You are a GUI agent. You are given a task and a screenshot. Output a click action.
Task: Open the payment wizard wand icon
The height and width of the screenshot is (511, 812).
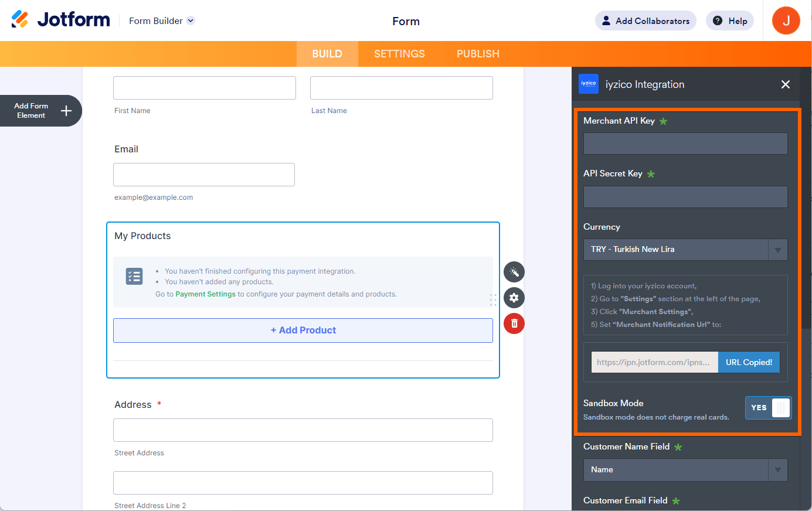click(514, 272)
